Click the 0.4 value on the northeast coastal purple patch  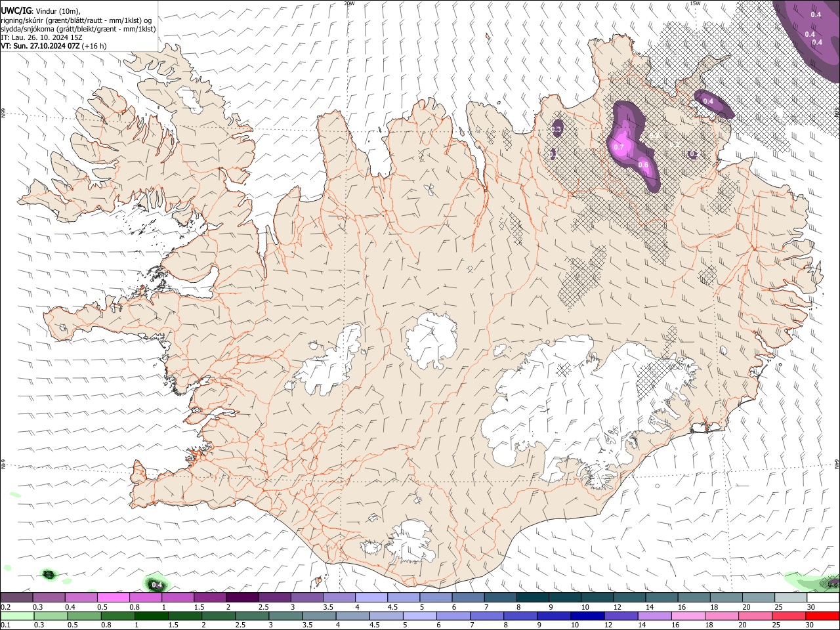(708, 101)
